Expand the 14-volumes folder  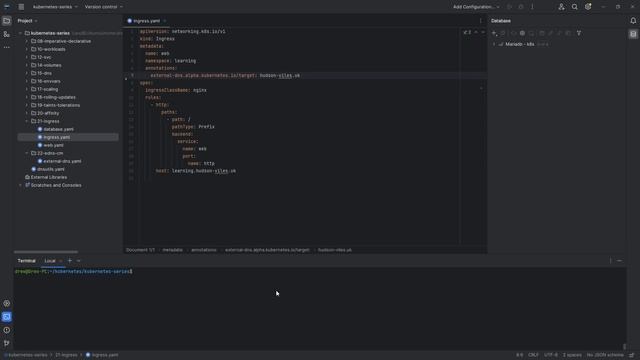tap(27, 65)
